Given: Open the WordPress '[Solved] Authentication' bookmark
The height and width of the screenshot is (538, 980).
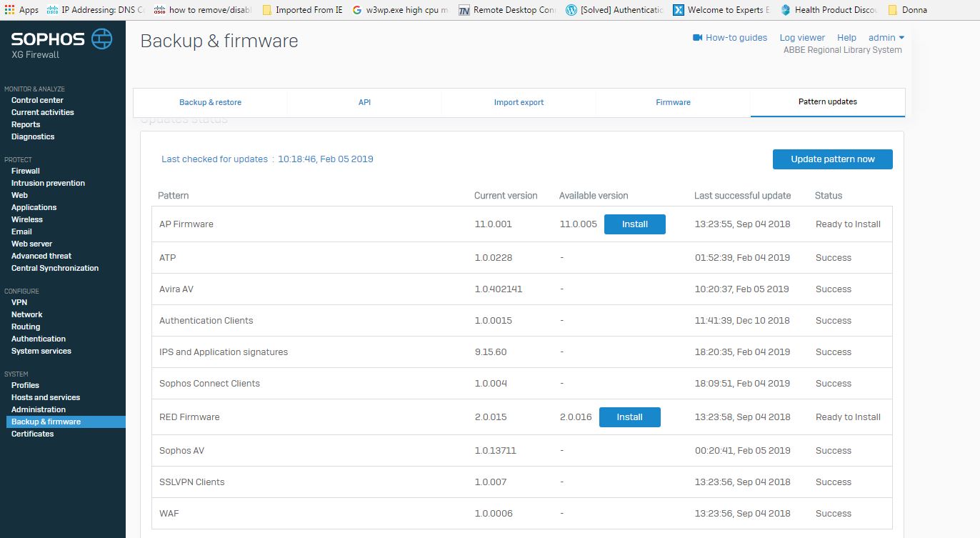Looking at the screenshot, I should (614, 10).
